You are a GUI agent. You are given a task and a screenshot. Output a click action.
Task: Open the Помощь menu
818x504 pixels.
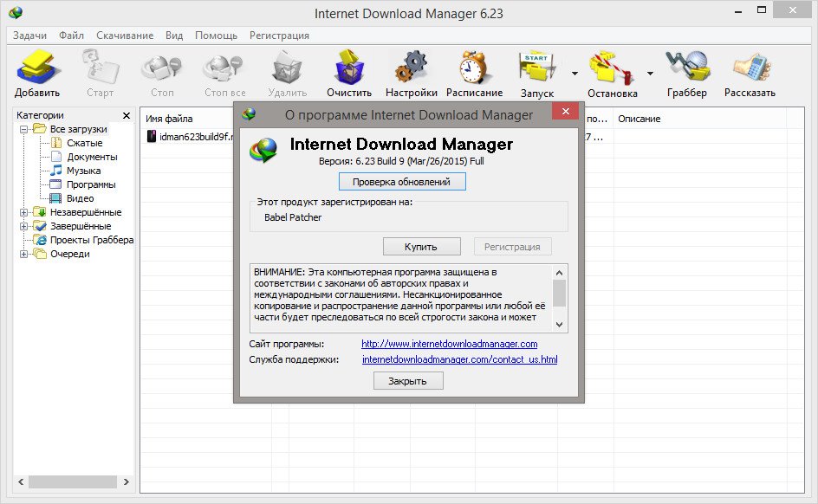tap(216, 36)
